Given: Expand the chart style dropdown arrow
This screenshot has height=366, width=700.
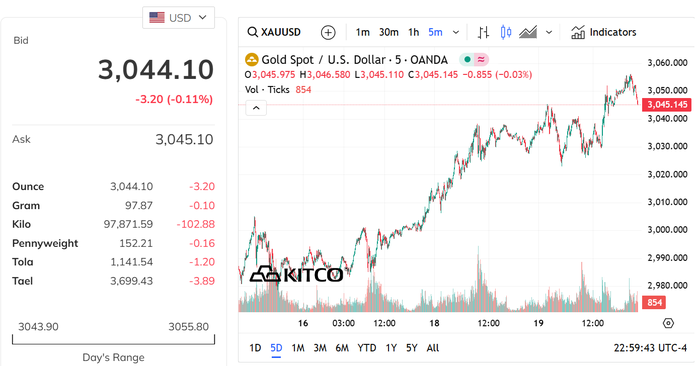Looking at the screenshot, I should point(549,32).
